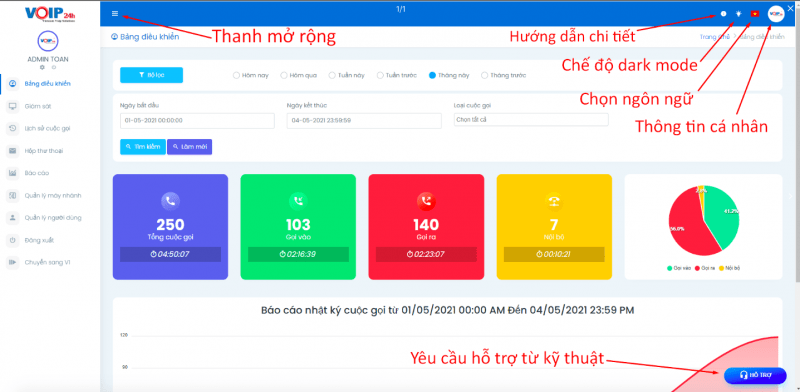Go to Trang chủ breadcrumb link
This screenshot has height=392, width=800.
click(x=714, y=37)
